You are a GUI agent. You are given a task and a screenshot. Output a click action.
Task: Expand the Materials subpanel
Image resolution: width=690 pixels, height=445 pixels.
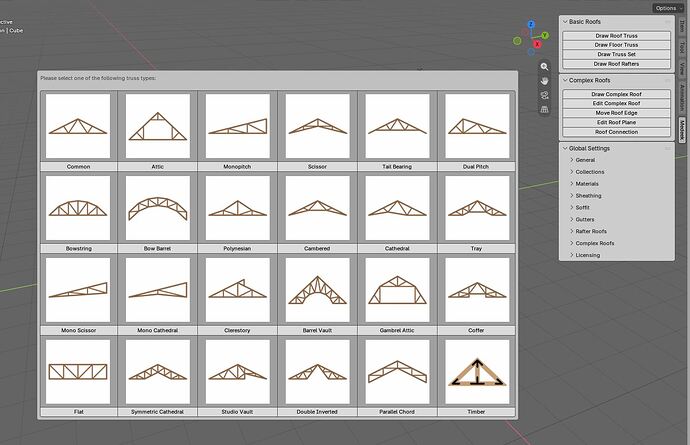(x=572, y=184)
